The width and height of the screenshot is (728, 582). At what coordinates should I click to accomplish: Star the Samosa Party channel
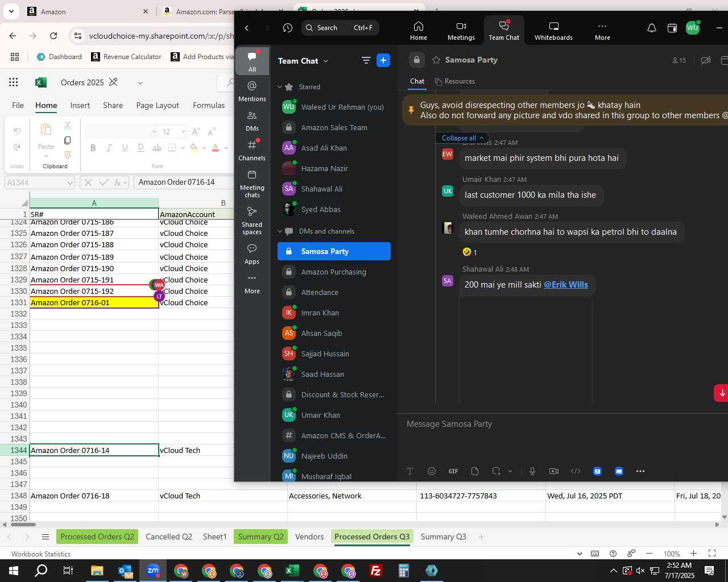click(436, 60)
